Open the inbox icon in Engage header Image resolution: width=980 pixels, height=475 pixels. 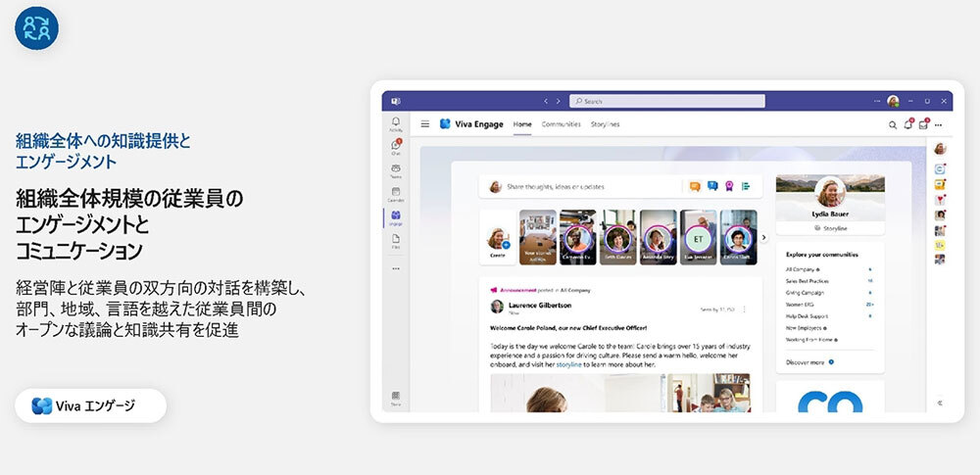coord(924,124)
